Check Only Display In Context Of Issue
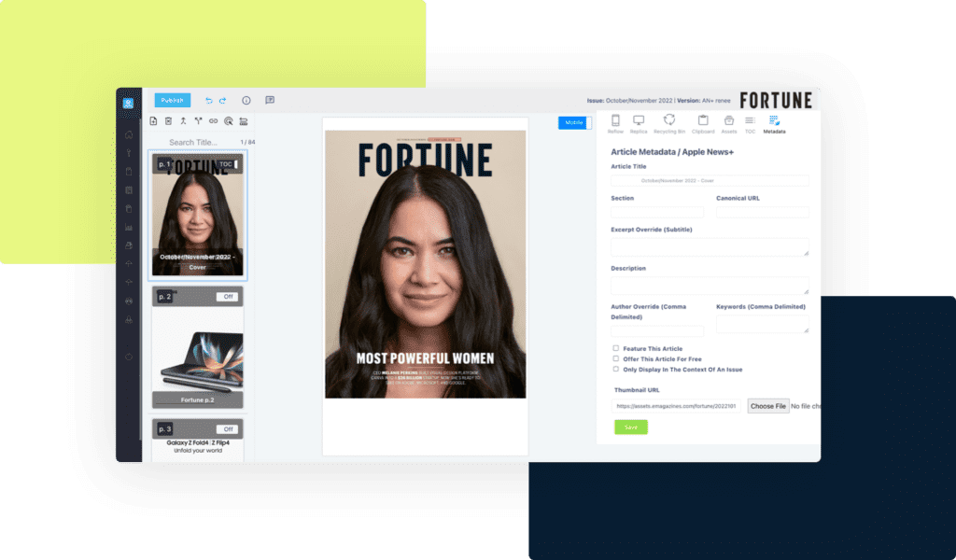 (616, 370)
